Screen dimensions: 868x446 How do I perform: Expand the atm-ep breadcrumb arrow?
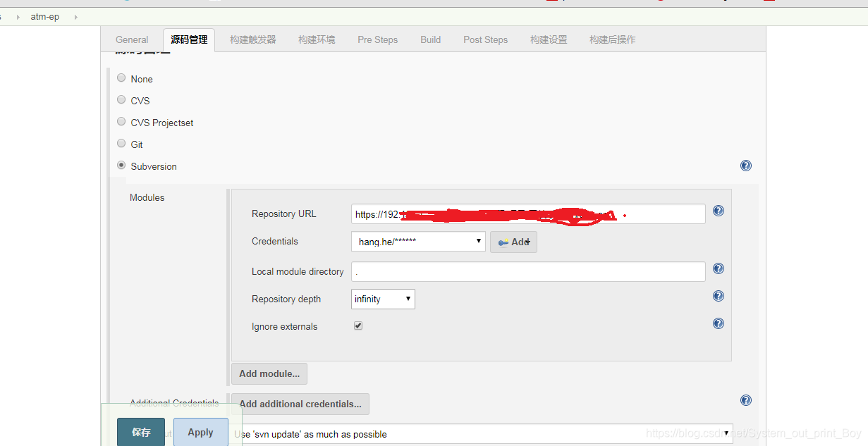(75, 17)
